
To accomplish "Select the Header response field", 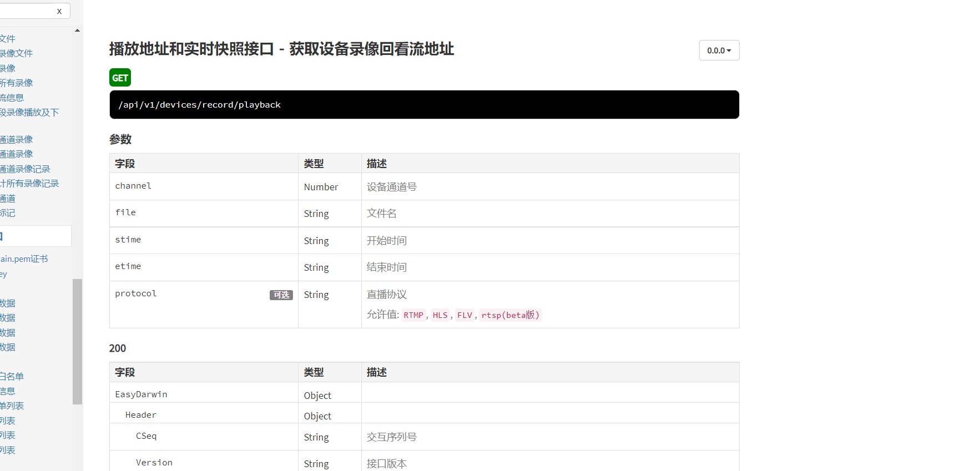I will click(141, 415).
